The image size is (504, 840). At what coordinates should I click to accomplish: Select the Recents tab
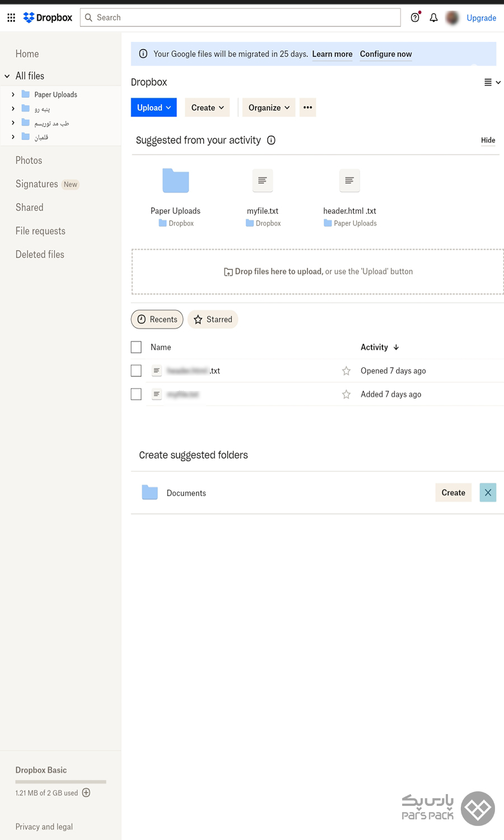tap(157, 319)
